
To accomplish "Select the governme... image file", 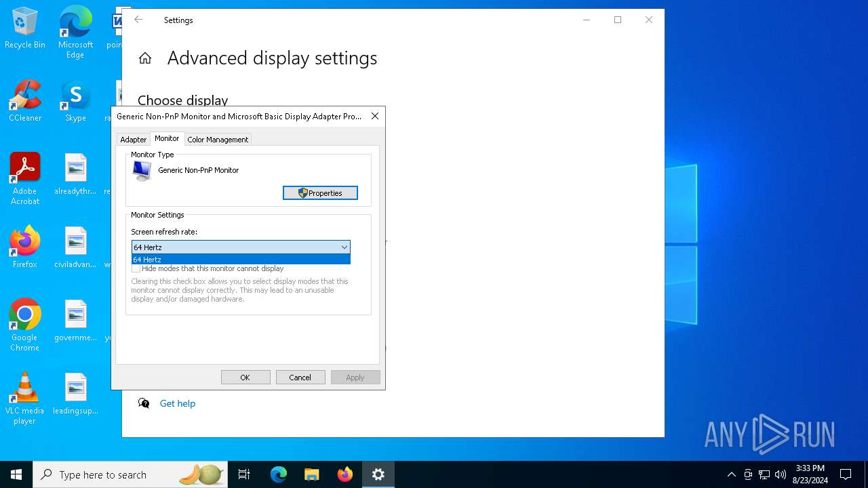I will [75, 321].
